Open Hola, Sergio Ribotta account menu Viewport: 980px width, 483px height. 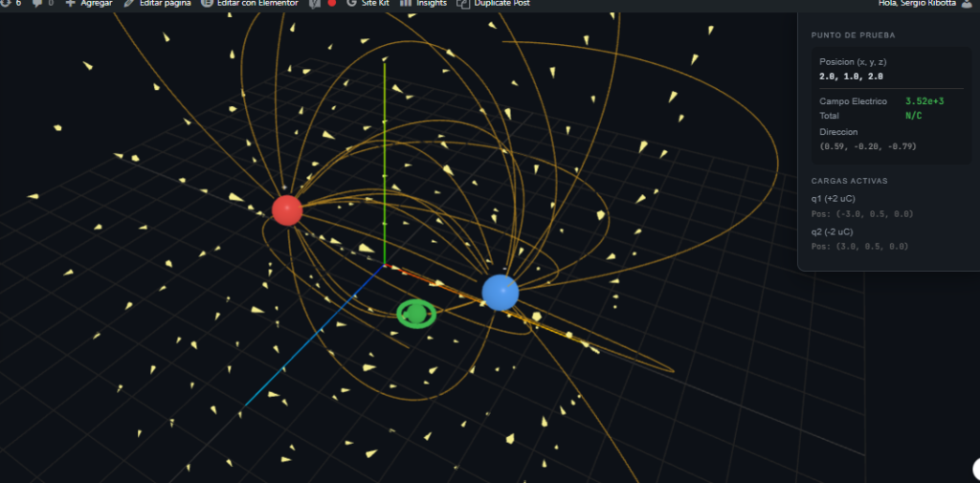[916, 4]
